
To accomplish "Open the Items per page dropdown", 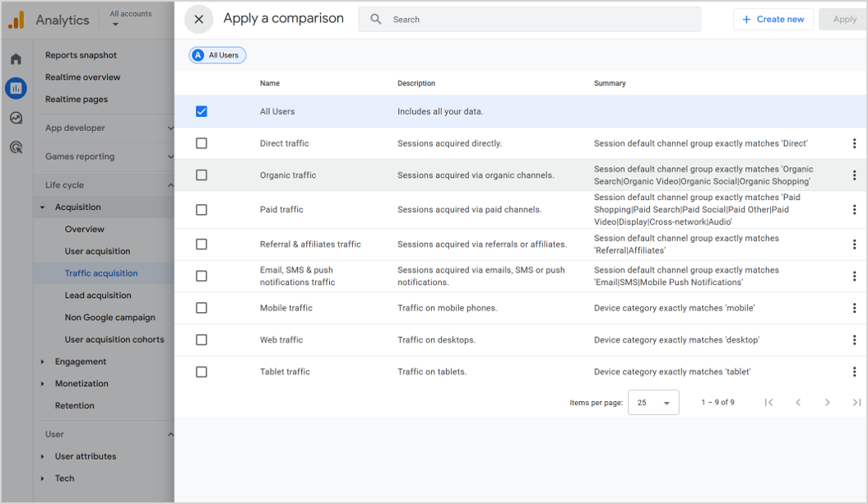I will click(653, 403).
